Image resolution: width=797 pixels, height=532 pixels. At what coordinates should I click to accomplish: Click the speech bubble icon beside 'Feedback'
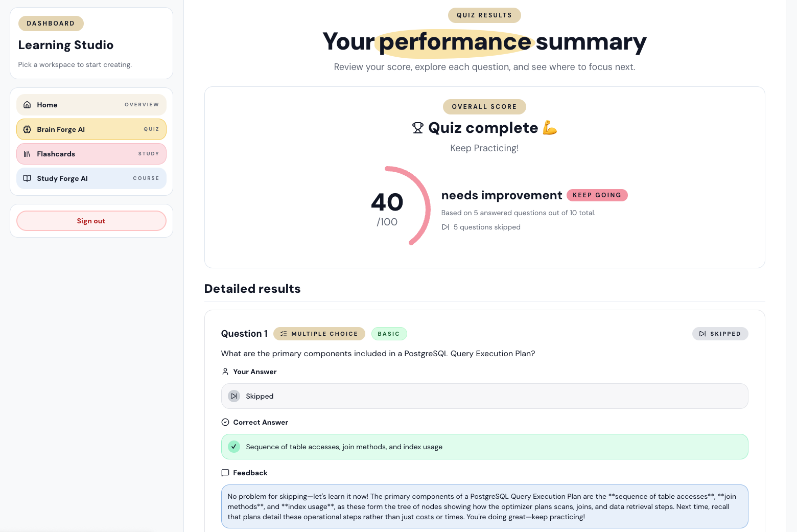click(225, 473)
